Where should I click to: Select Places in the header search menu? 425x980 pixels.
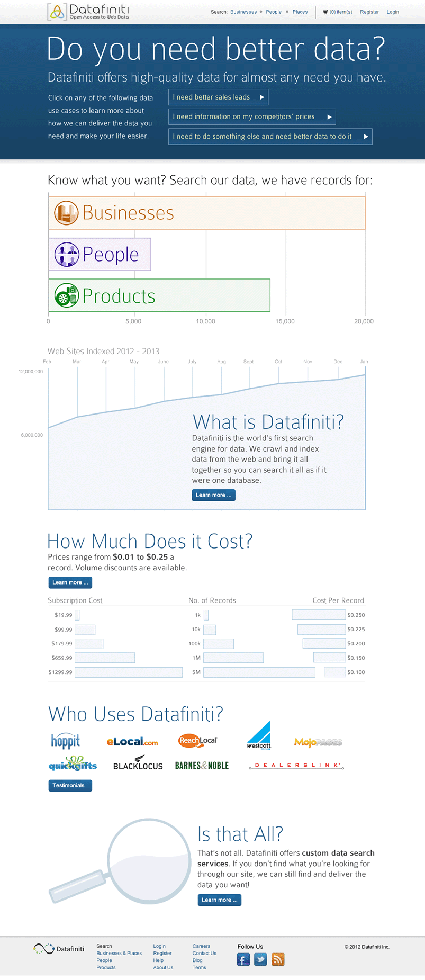[x=300, y=12]
